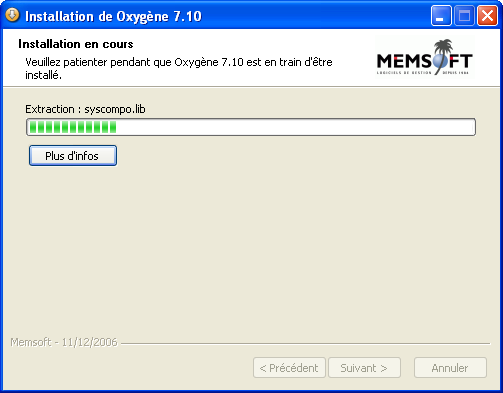Image resolution: width=503 pixels, height=393 pixels.
Task: Click the MEMSOFT logo text
Action: (x=424, y=61)
